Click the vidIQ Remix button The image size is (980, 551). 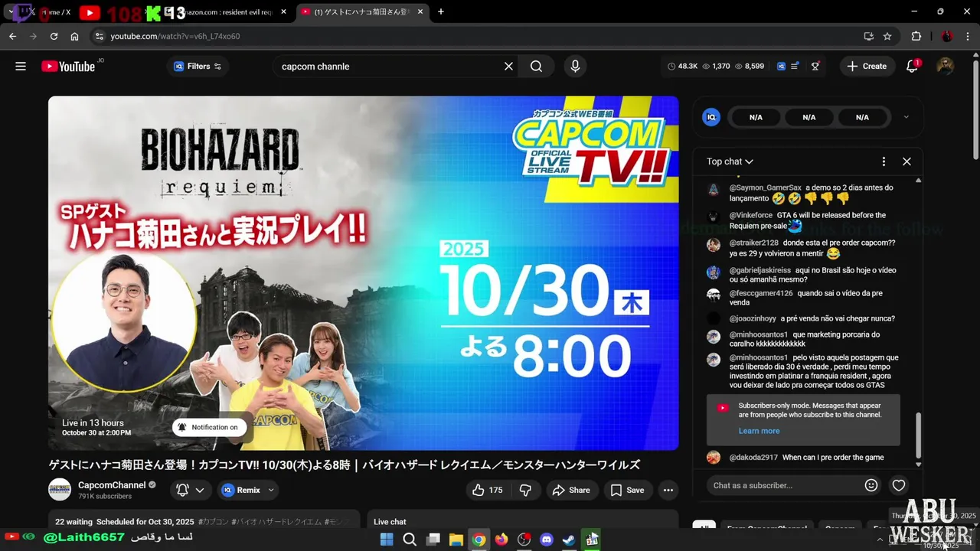[x=241, y=490]
